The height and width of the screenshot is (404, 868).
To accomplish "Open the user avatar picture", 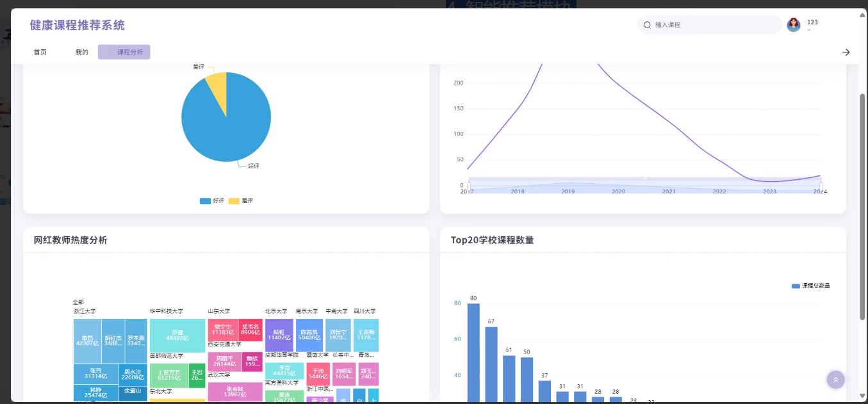I will pyautogui.click(x=794, y=25).
